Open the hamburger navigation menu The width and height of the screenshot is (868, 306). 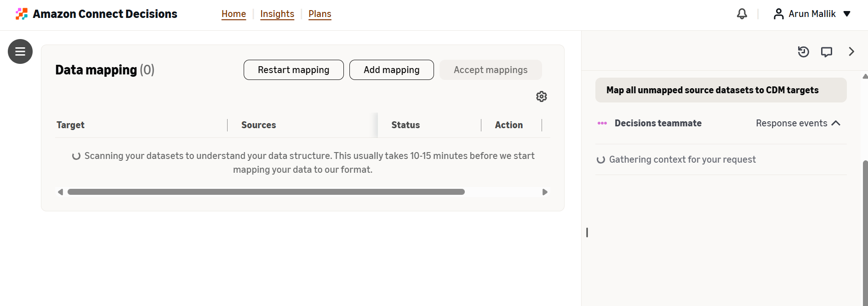pos(20,51)
